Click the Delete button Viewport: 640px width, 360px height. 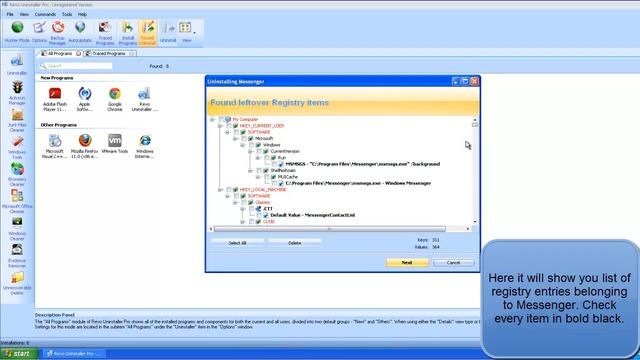295,243
